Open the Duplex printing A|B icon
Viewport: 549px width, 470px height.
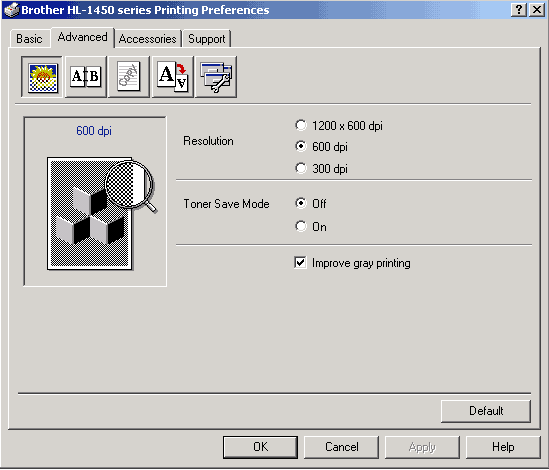tap(86, 77)
